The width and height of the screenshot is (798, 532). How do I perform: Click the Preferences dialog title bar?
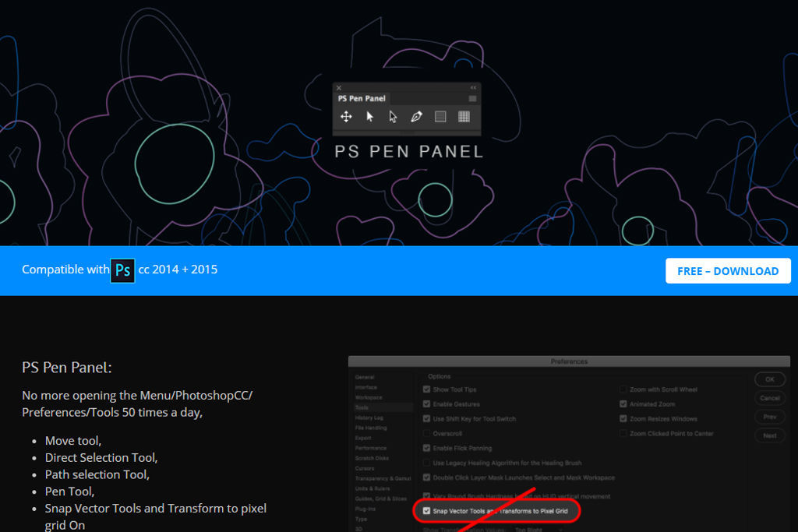[x=569, y=361]
